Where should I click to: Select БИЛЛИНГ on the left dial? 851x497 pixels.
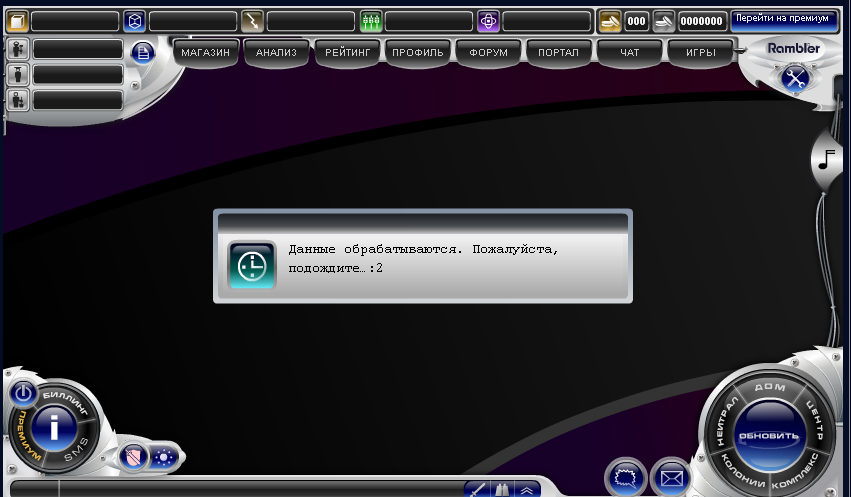67,403
